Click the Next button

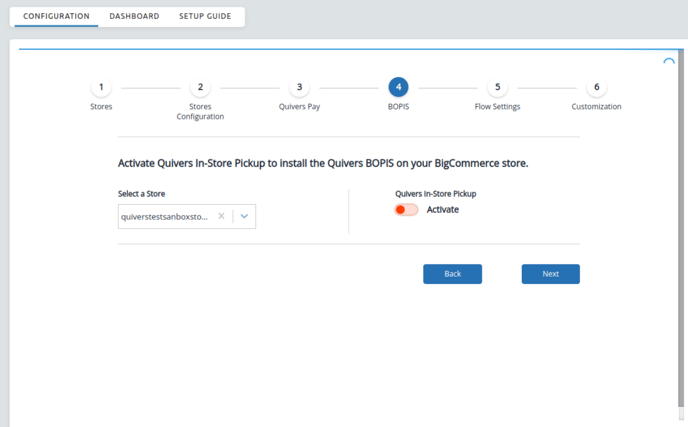pos(551,274)
